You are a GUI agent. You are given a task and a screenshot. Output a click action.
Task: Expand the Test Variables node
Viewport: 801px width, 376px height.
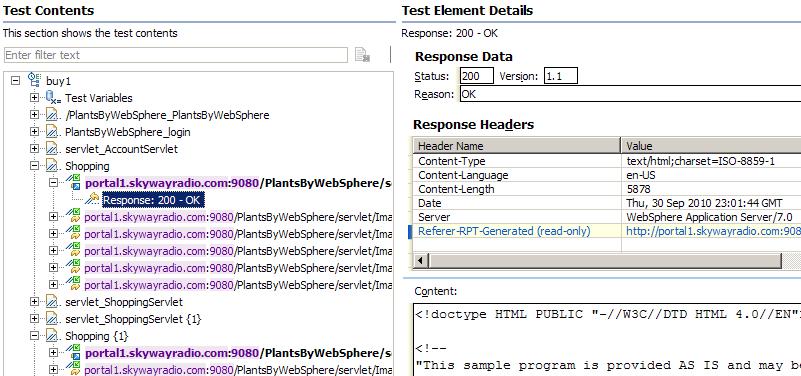point(34,98)
